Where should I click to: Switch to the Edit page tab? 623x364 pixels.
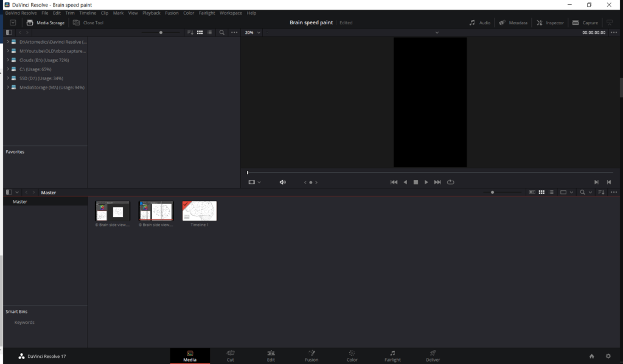(271, 355)
